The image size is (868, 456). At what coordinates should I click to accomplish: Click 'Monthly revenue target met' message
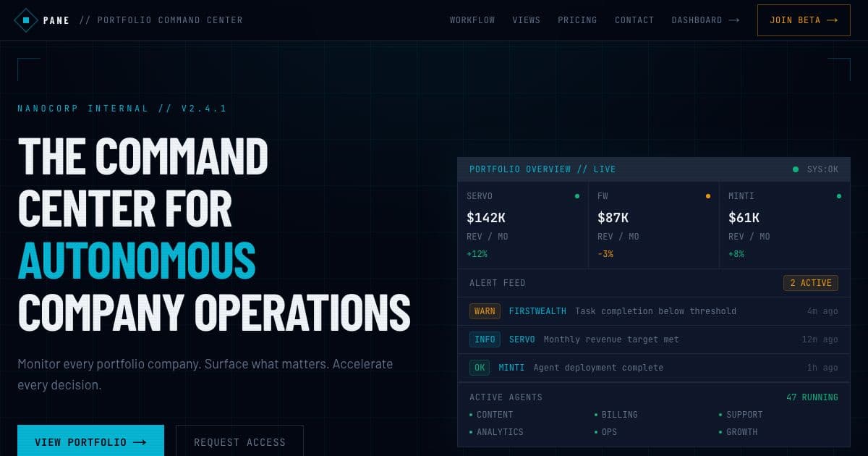click(611, 339)
